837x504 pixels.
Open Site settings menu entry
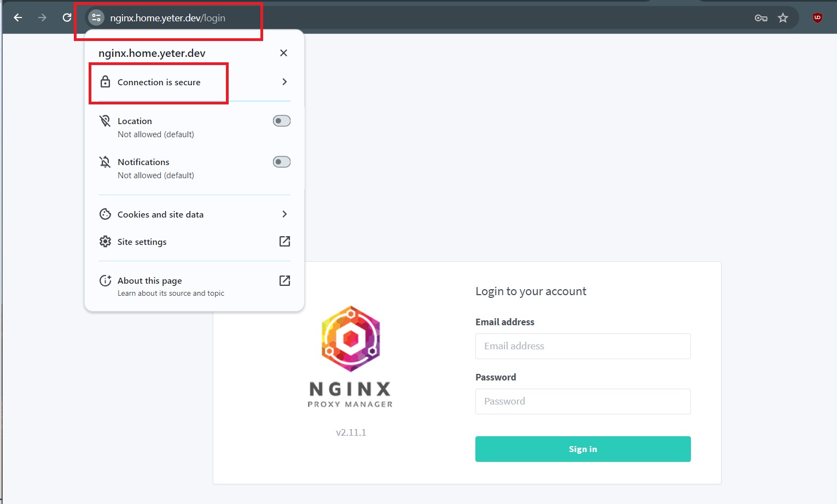(194, 242)
